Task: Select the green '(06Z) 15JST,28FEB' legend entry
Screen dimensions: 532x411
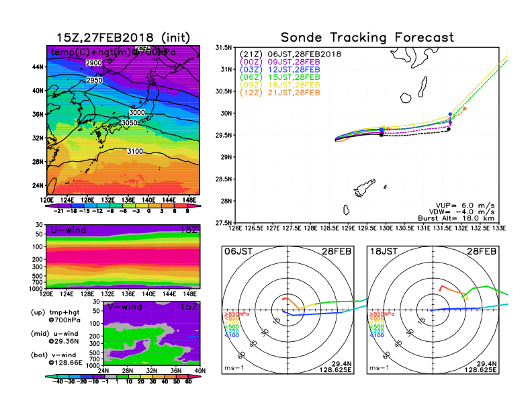Action: (x=279, y=77)
